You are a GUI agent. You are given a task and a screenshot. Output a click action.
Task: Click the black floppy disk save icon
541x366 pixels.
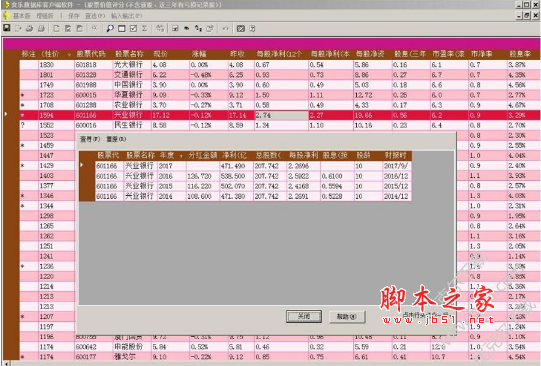(7, 28)
